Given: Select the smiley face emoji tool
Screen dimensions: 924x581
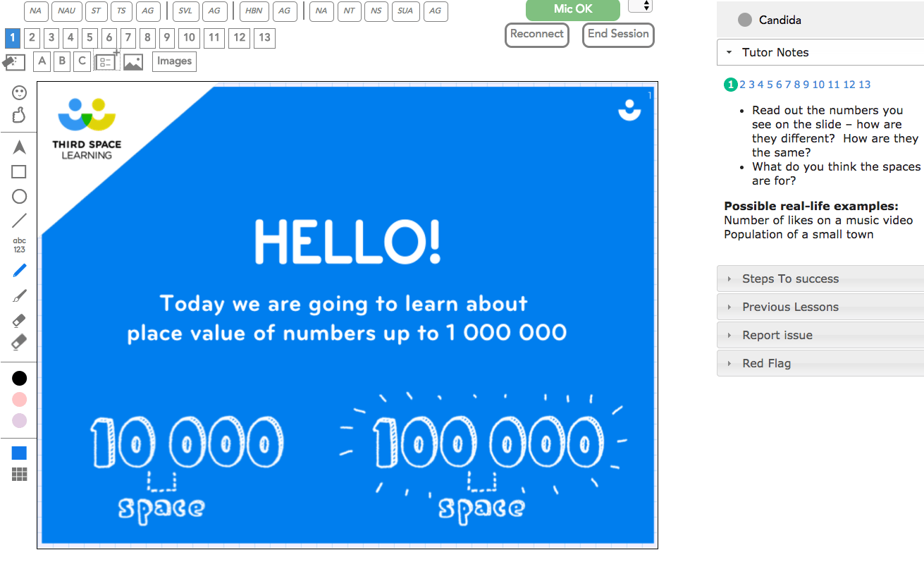Looking at the screenshot, I should coord(20,92).
